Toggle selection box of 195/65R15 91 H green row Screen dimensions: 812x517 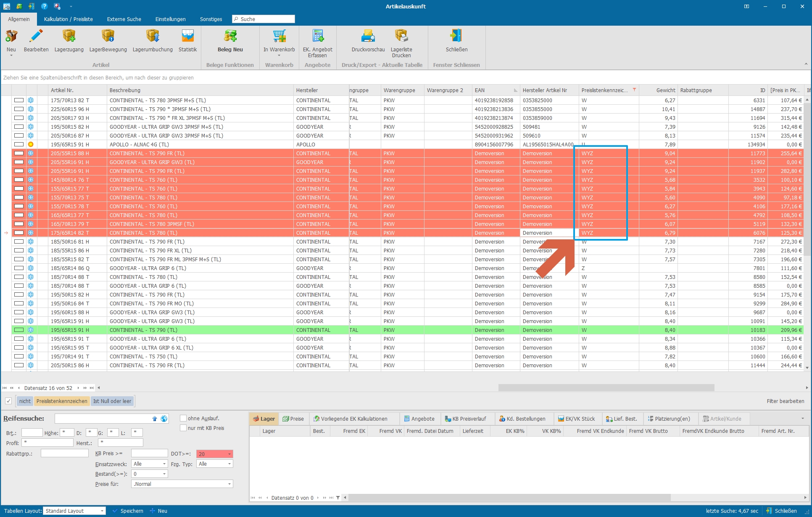(x=19, y=330)
